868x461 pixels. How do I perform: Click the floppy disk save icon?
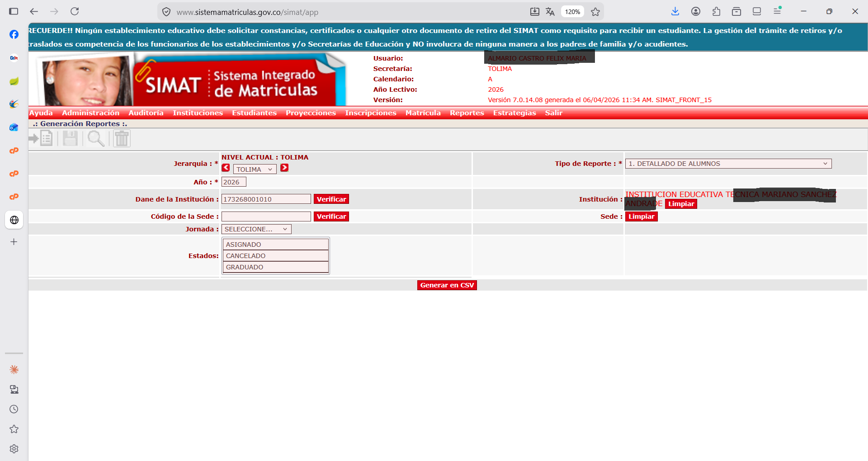click(70, 138)
